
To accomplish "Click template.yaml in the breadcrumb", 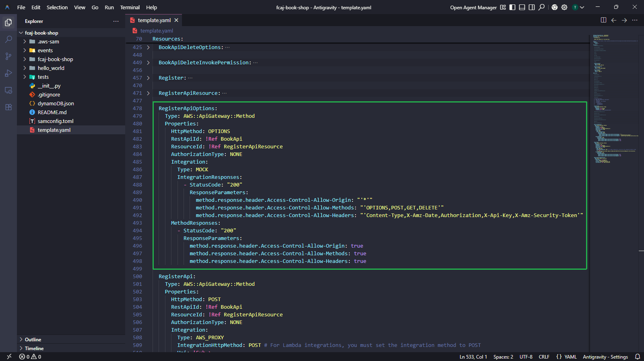I will (x=157, y=31).
